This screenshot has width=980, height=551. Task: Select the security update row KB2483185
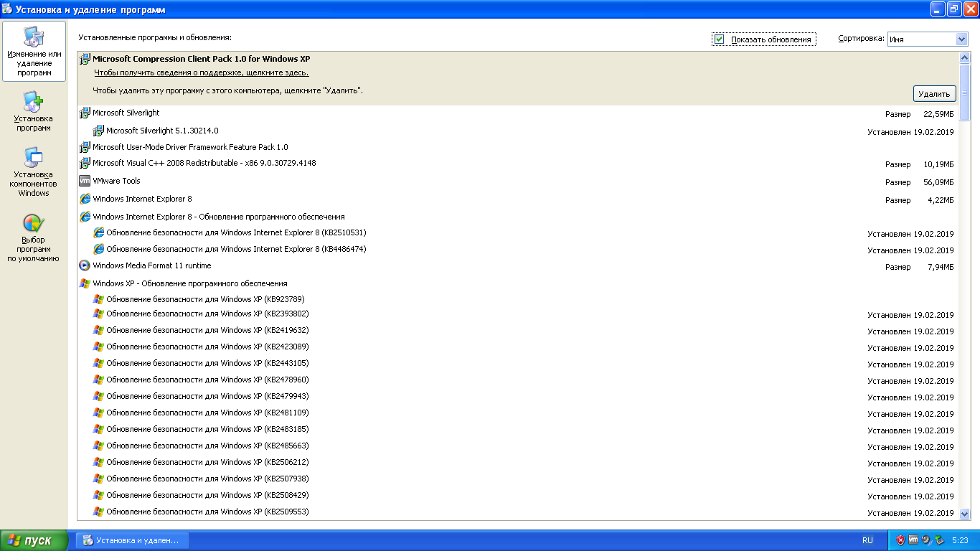point(517,429)
